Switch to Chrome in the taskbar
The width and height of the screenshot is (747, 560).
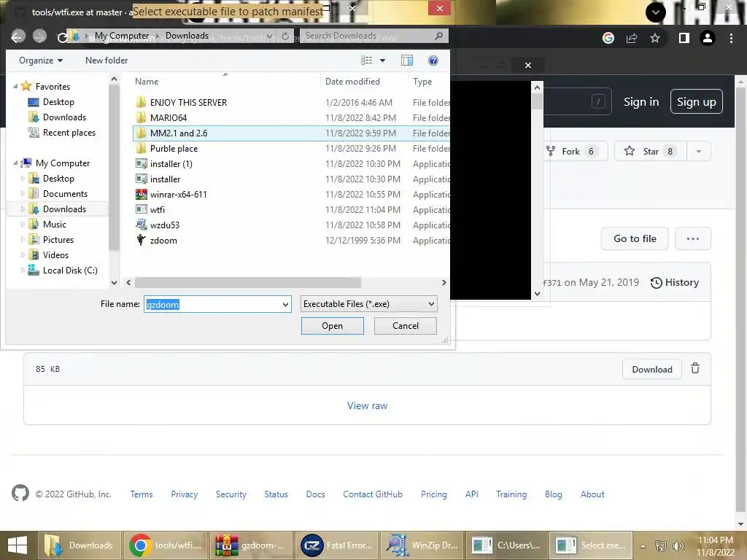[x=166, y=545]
